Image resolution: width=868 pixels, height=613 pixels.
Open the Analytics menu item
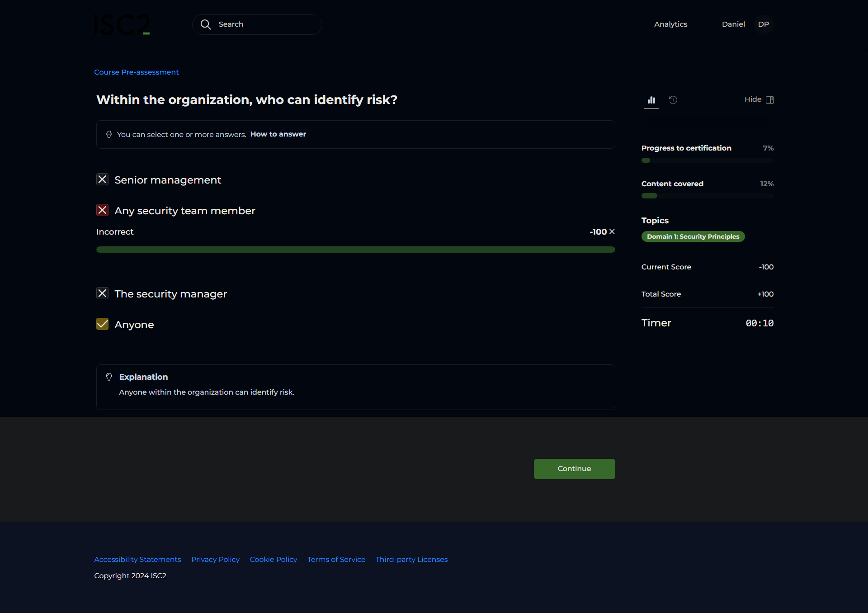coord(670,24)
